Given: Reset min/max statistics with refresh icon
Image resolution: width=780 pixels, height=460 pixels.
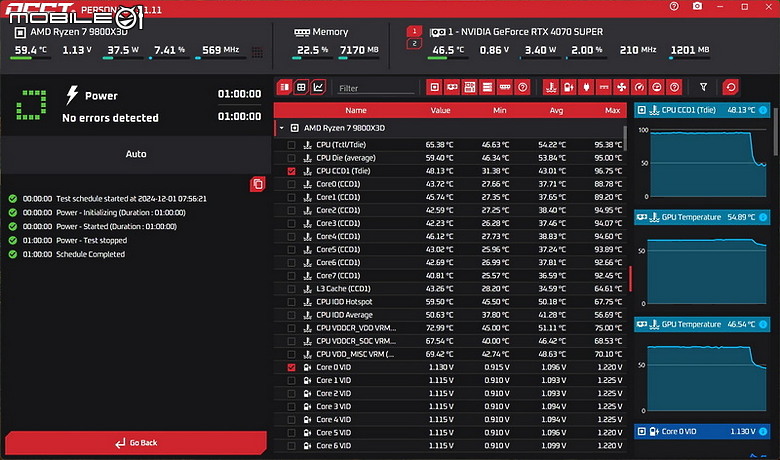Looking at the screenshot, I should (x=731, y=88).
